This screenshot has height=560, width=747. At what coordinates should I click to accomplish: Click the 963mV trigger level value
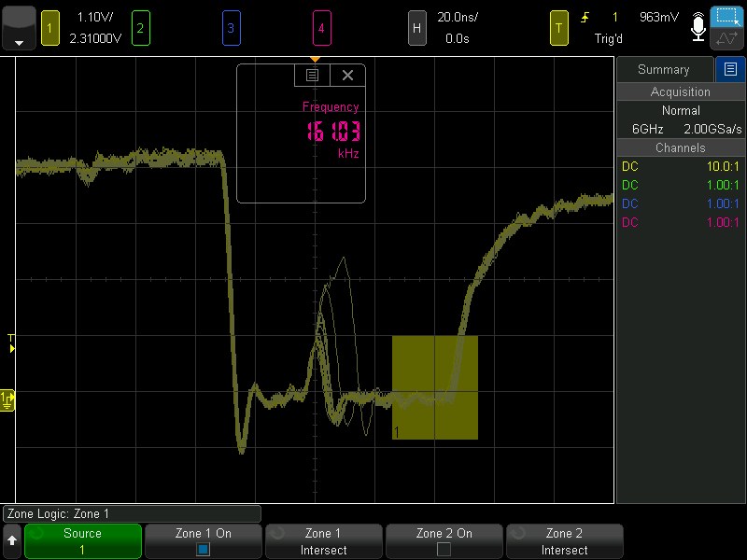(x=659, y=17)
